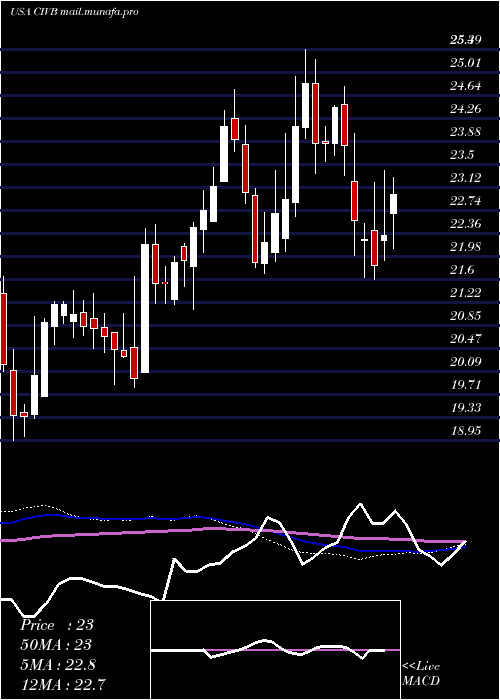Click the USA CIVB mail.munafa.pro title text

coord(74,12)
